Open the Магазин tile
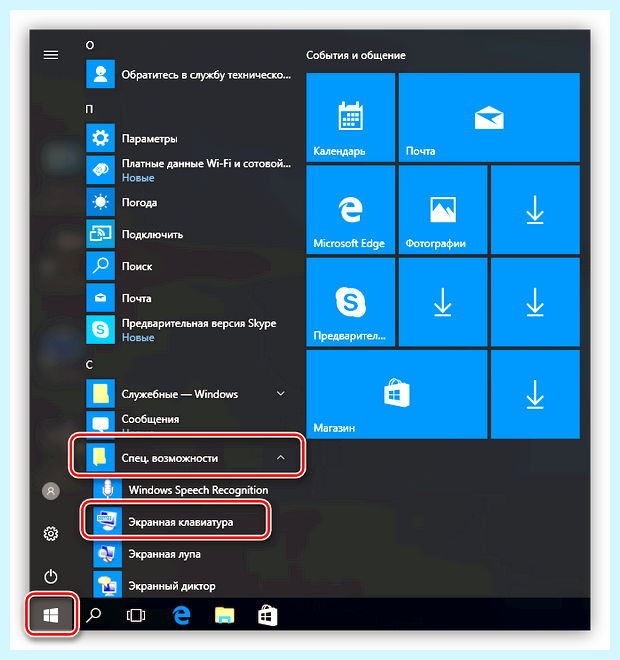 [396, 394]
